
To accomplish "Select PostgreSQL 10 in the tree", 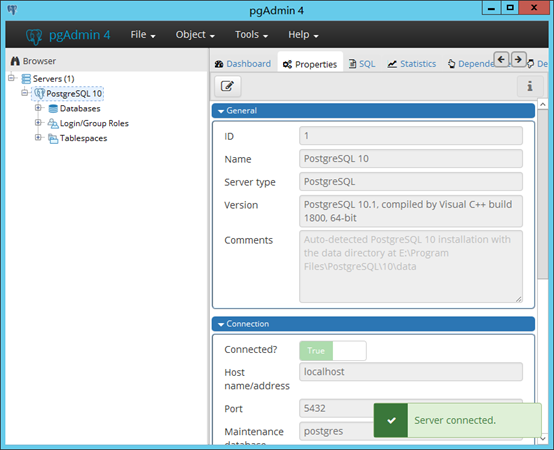I will [x=74, y=94].
